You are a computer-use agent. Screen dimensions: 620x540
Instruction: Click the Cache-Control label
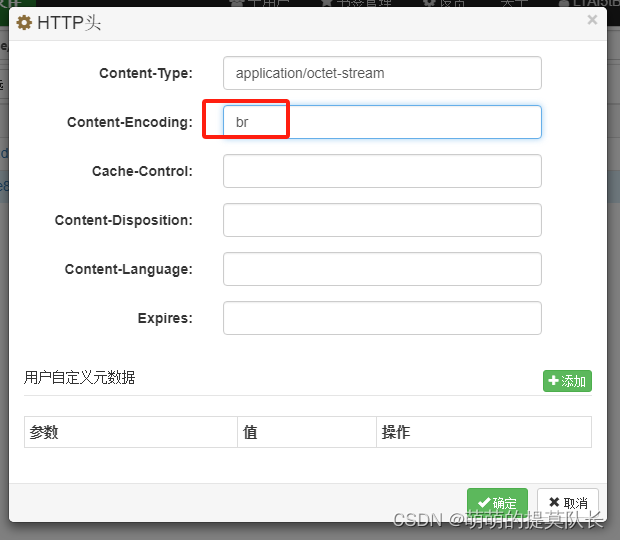[142, 171]
